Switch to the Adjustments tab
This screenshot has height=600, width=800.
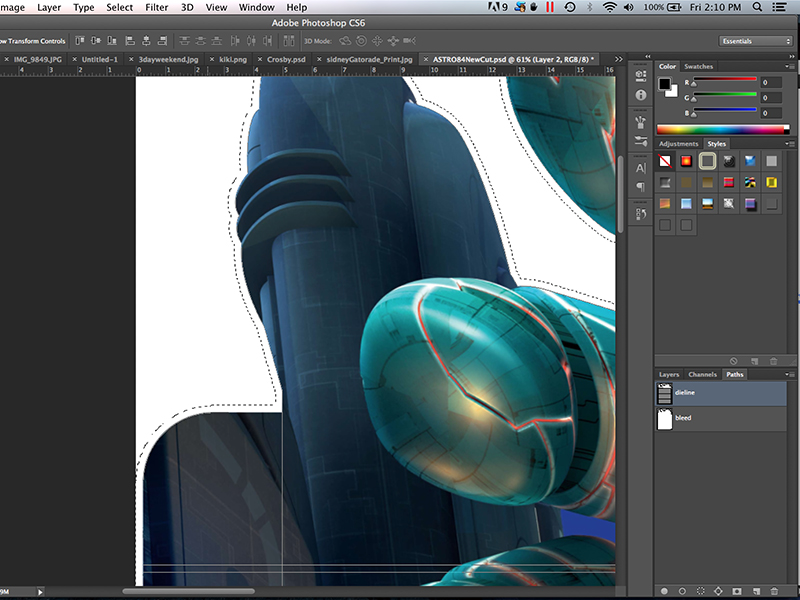coord(678,144)
